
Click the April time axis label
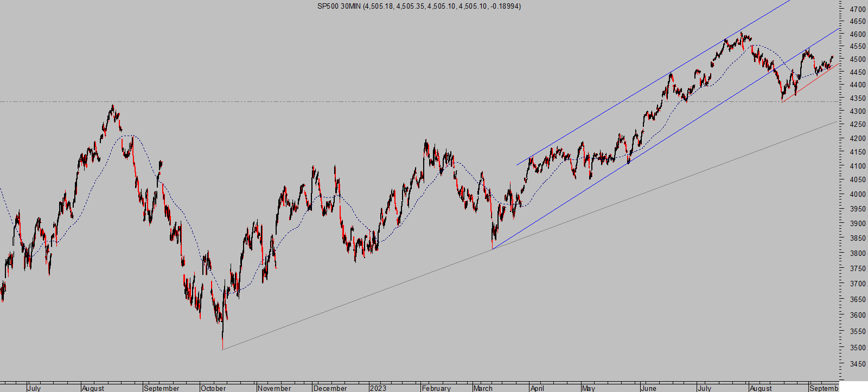pyautogui.click(x=537, y=388)
